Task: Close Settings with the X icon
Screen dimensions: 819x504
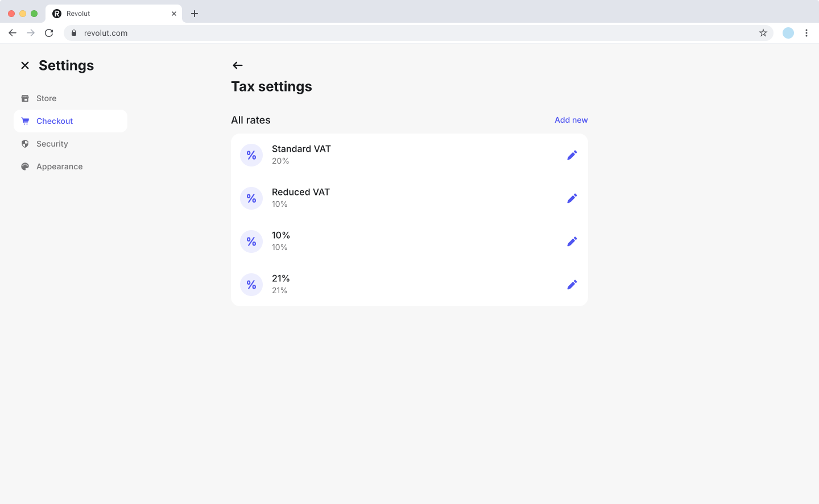Action: click(x=25, y=65)
